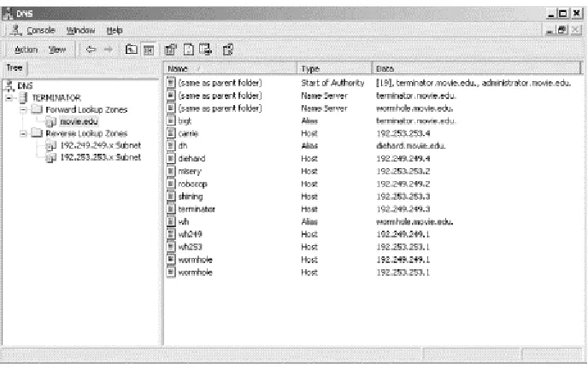Image resolution: width=588 pixels, height=369 pixels.
Task: Maximize the DNS window
Action: point(563,14)
